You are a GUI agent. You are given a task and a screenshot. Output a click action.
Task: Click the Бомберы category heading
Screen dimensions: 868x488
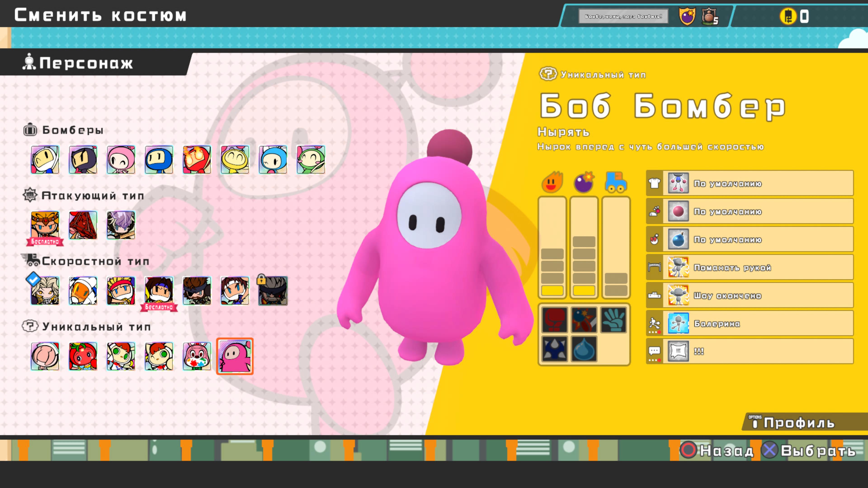(x=63, y=130)
